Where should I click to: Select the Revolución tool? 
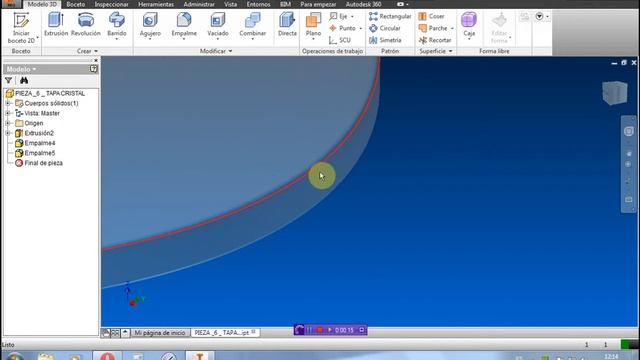coord(86,24)
